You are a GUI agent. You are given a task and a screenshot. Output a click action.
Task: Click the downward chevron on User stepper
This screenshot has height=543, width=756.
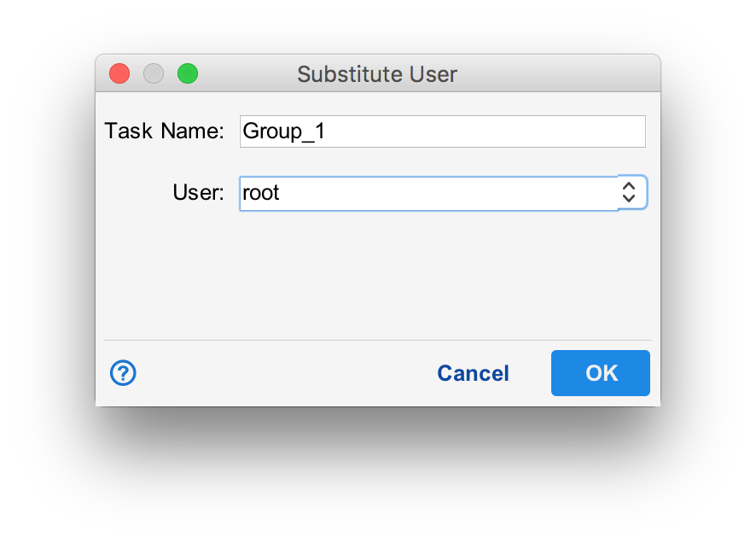[x=629, y=198]
